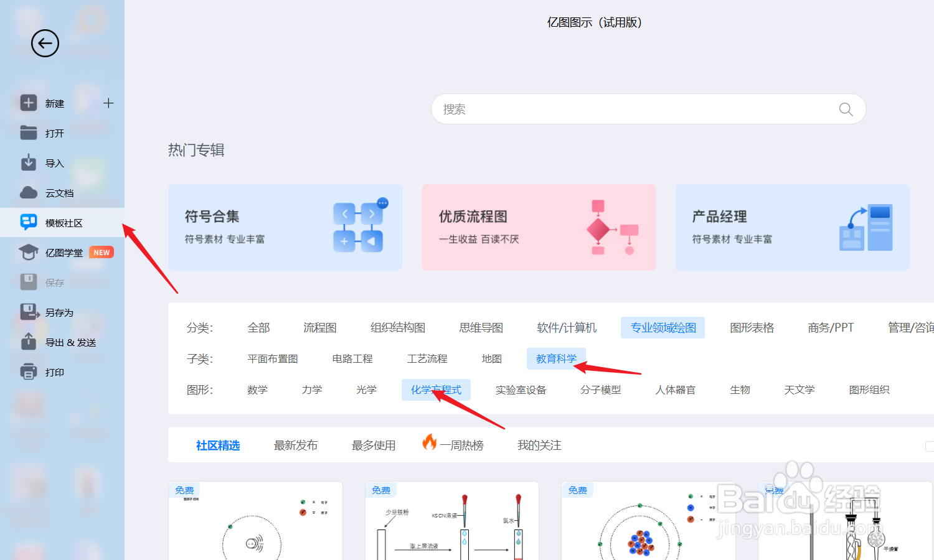Click the 符号合集 album card
934x560 pixels.
(285, 227)
